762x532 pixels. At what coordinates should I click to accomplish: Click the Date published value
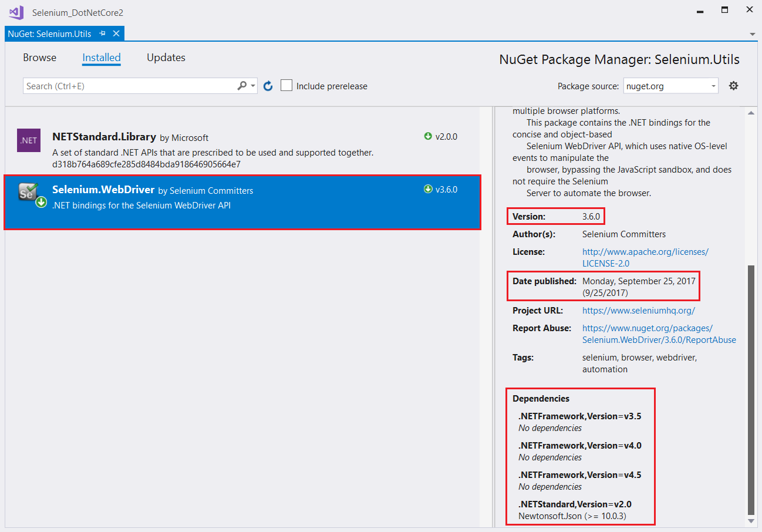click(x=639, y=287)
